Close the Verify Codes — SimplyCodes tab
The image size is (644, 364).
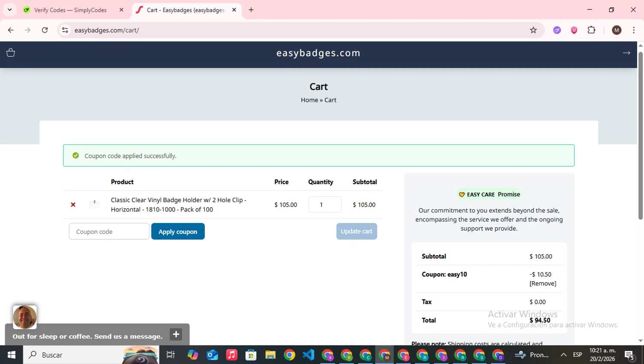point(122,10)
